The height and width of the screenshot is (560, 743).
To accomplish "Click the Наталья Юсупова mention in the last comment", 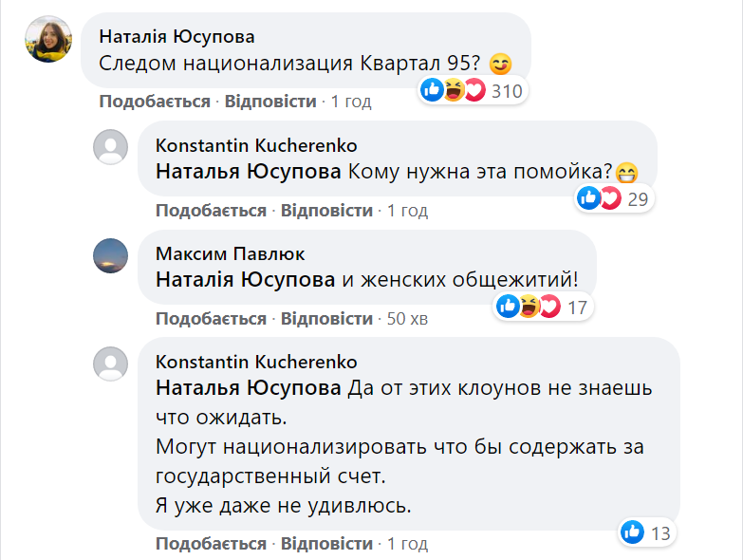I will click(248, 388).
